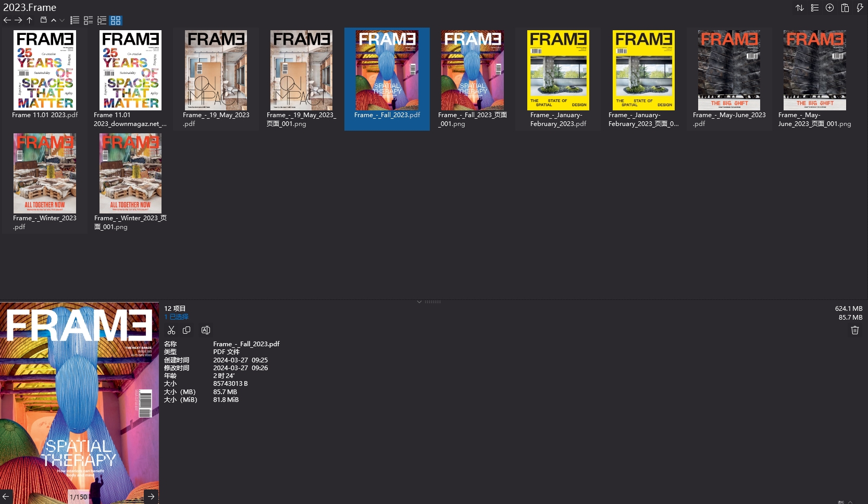Collapse the panel using the chevron-up arrow
868x504 pixels.
pos(53,20)
